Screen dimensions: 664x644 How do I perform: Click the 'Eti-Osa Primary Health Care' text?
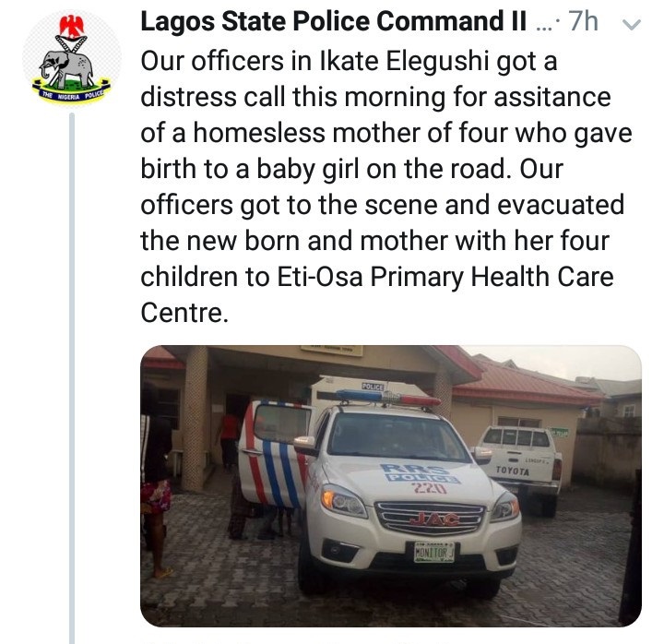coord(389,277)
